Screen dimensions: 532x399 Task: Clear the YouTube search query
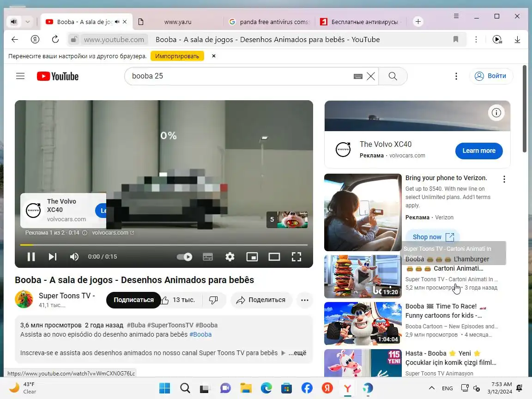click(x=371, y=76)
